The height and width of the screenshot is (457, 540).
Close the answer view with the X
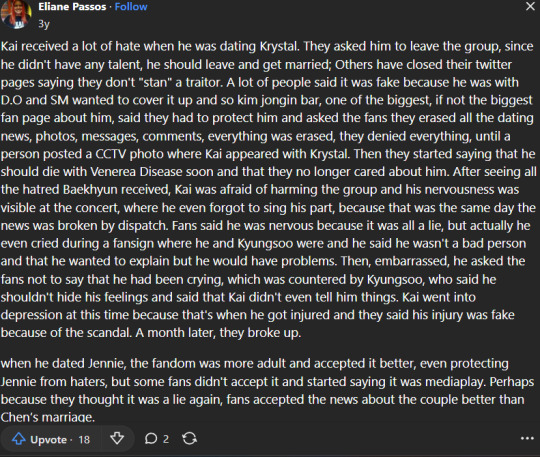pyautogui.click(x=530, y=6)
